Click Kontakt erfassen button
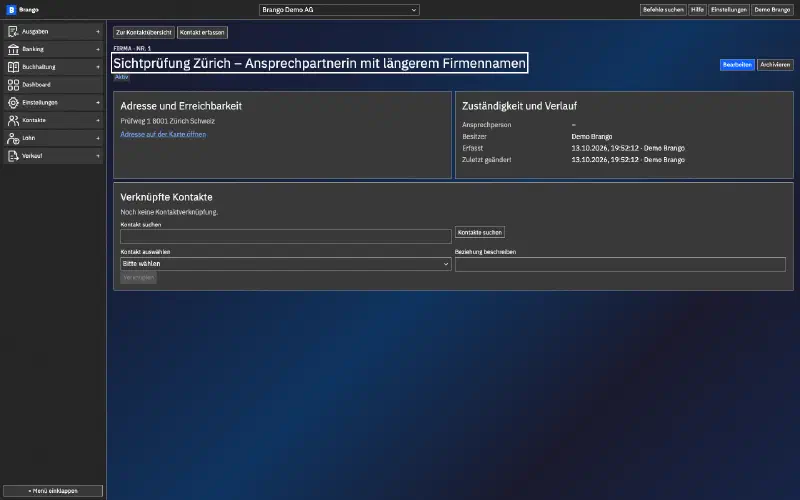Viewport: 800px width, 500px height. [x=202, y=32]
